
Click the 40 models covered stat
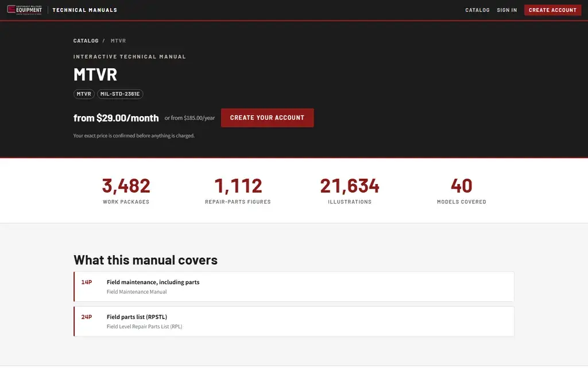pyautogui.click(x=462, y=191)
